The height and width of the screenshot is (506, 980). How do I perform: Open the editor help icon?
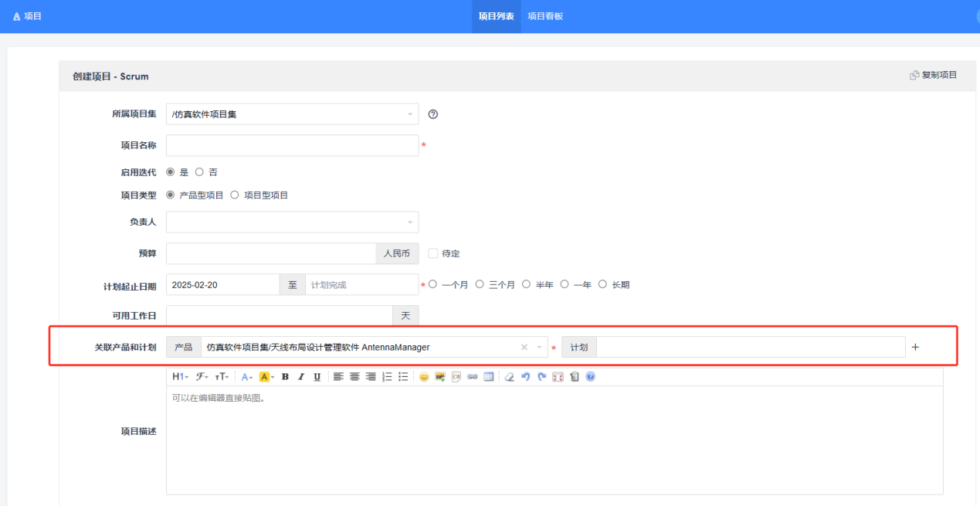coord(590,377)
